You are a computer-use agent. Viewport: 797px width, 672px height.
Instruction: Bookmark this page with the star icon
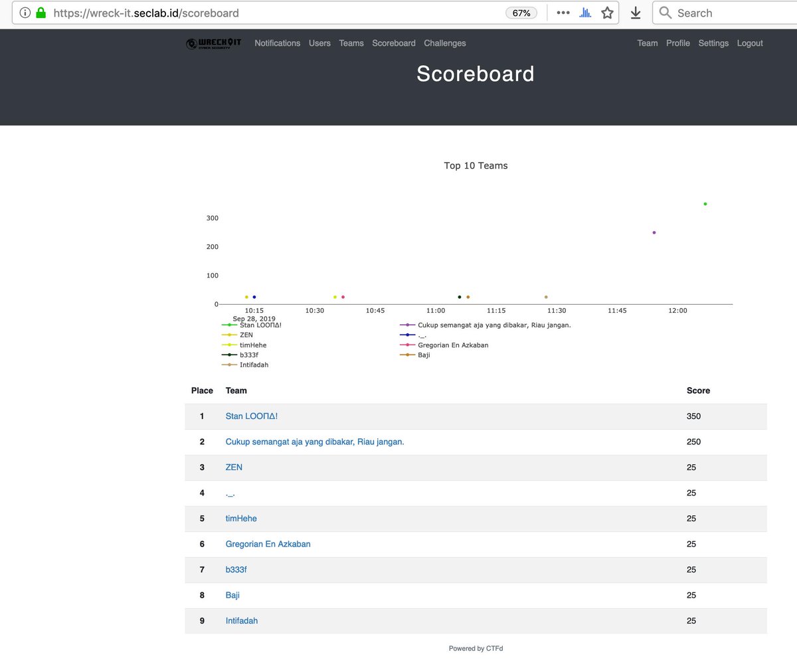(607, 13)
